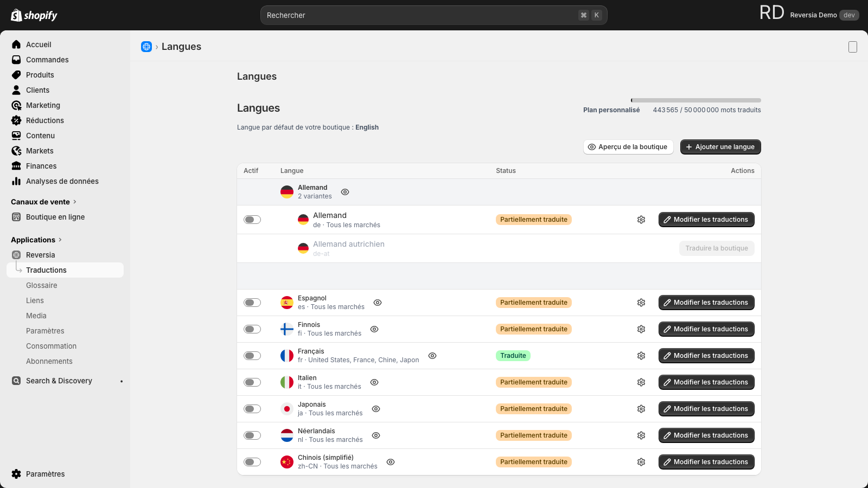Expand the Canaux de vente section chevron

(x=75, y=202)
